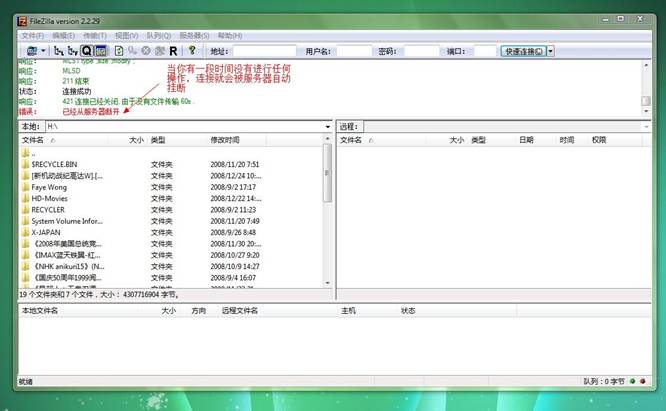Click the 421 连接已经关闭 response log line
The width and height of the screenshot is (666, 411).
coord(127,101)
